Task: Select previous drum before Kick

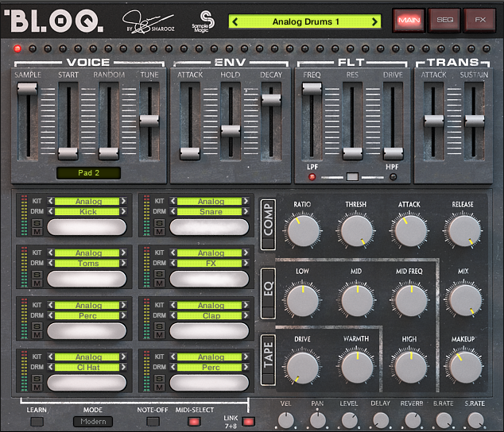Action: 51,211
